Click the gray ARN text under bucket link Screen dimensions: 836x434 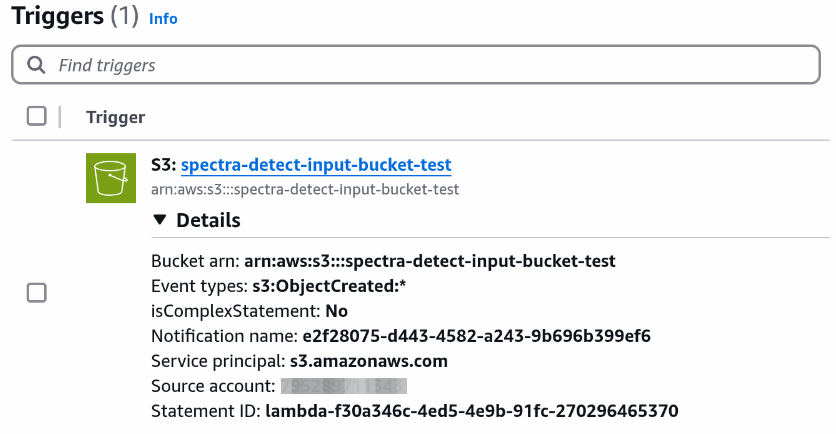305,189
